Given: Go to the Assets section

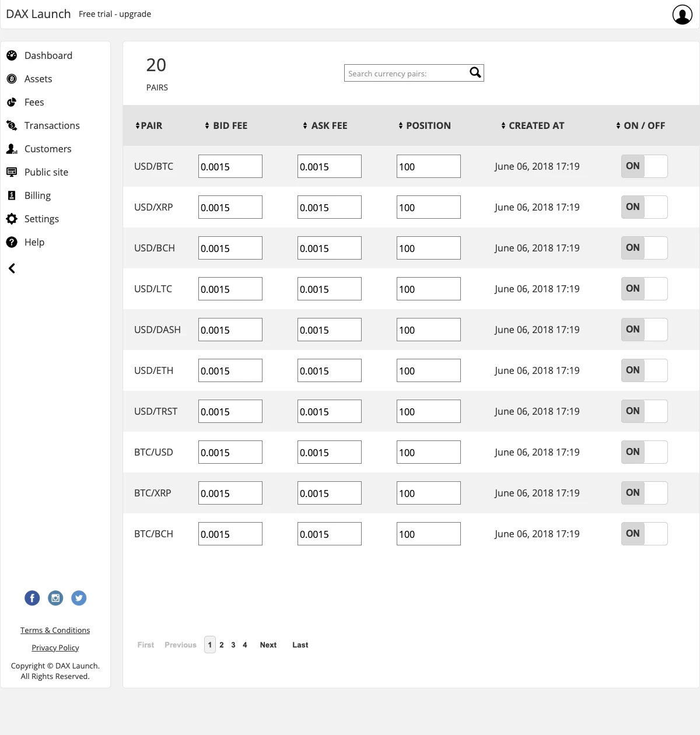Looking at the screenshot, I should click(x=38, y=79).
